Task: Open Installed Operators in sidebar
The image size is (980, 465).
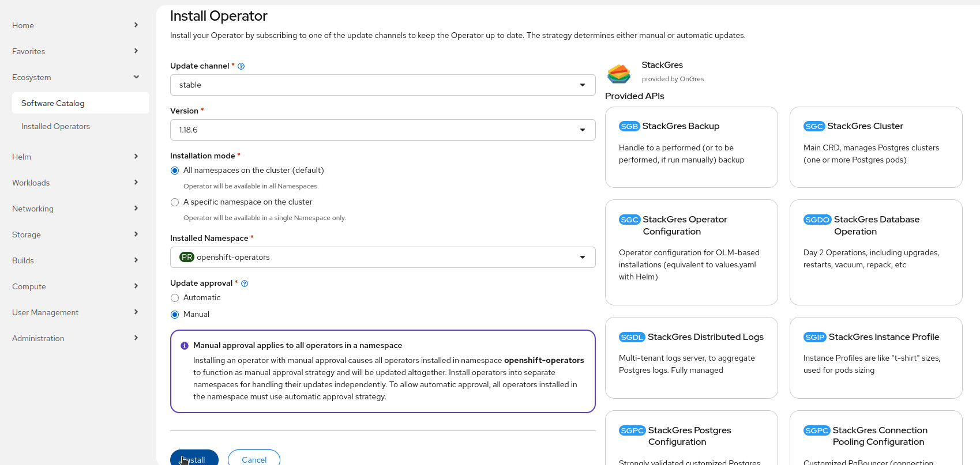Action: 80,126
